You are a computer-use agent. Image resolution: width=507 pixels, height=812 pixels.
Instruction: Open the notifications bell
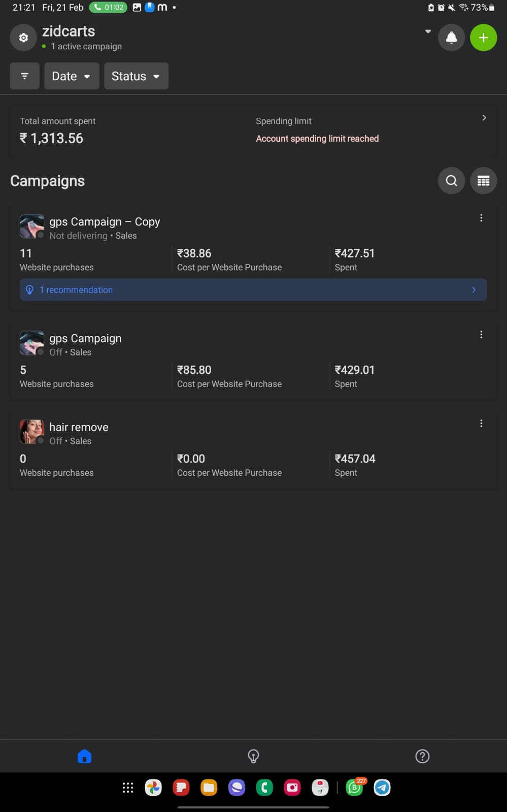pyautogui.click(x=451, y=38)
